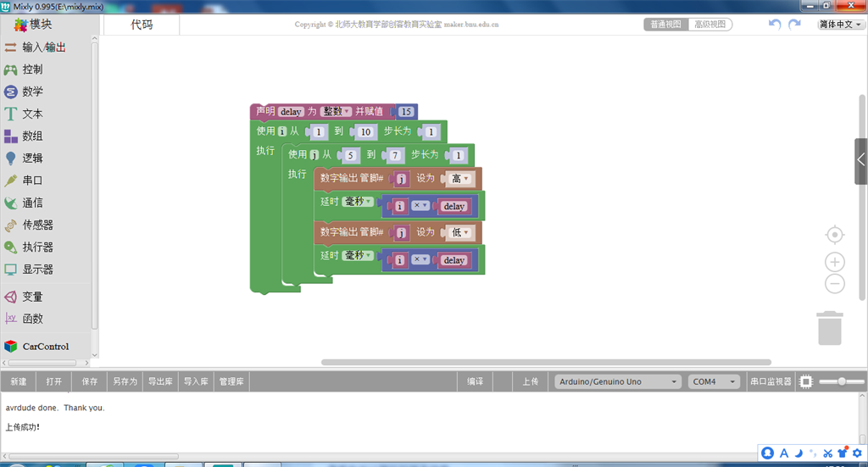Click the trash can icon

(830, 327)
